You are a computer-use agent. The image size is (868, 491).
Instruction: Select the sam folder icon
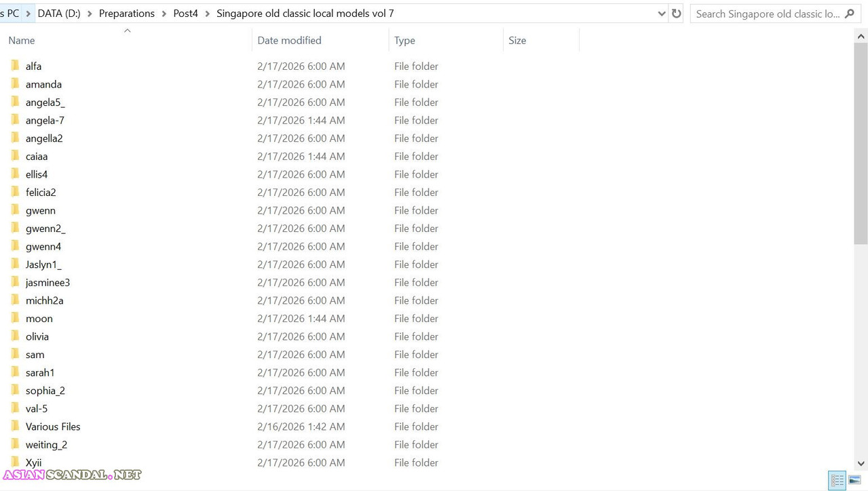(x=15, y=354)
